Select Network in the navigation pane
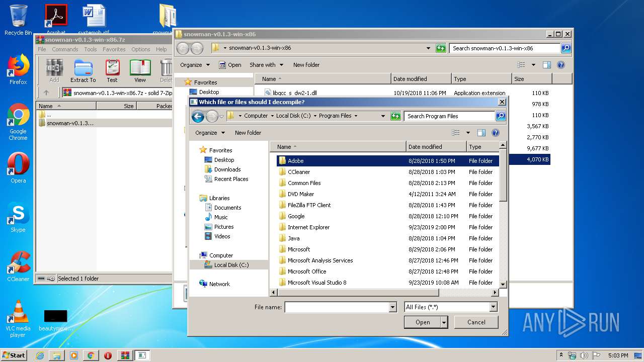Viewport: 644px width, 362px height. click(x=215, y=284)
